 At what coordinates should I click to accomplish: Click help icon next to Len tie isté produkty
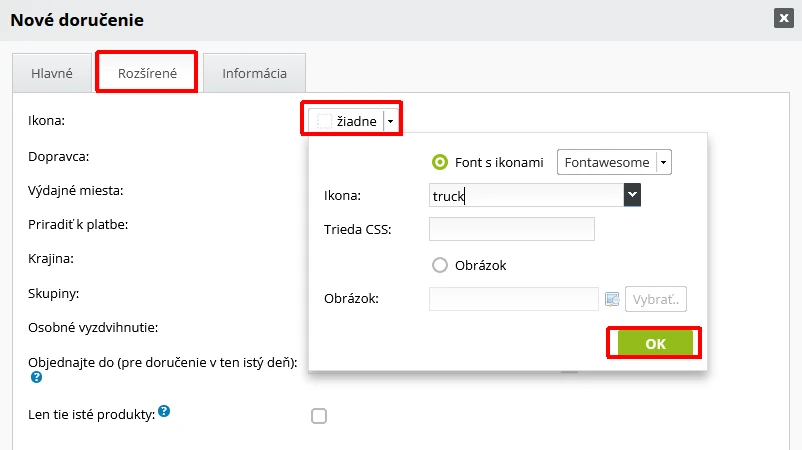click(x=163, y=411)
